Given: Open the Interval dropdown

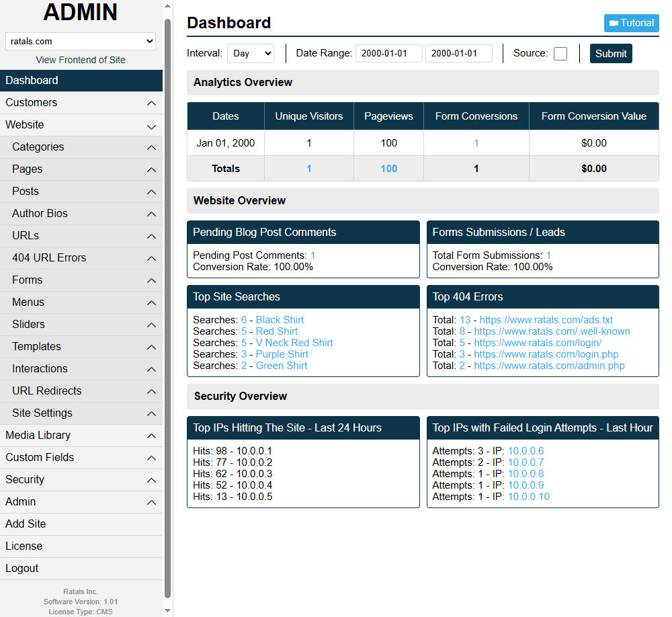Looking at the screenshot, I should click(251, 54).
